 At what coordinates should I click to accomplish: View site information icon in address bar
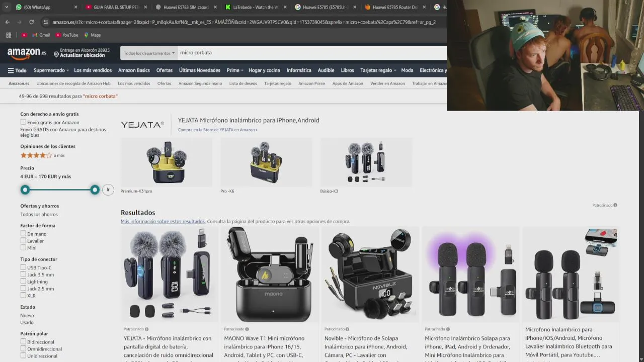(x=46, y=22)
